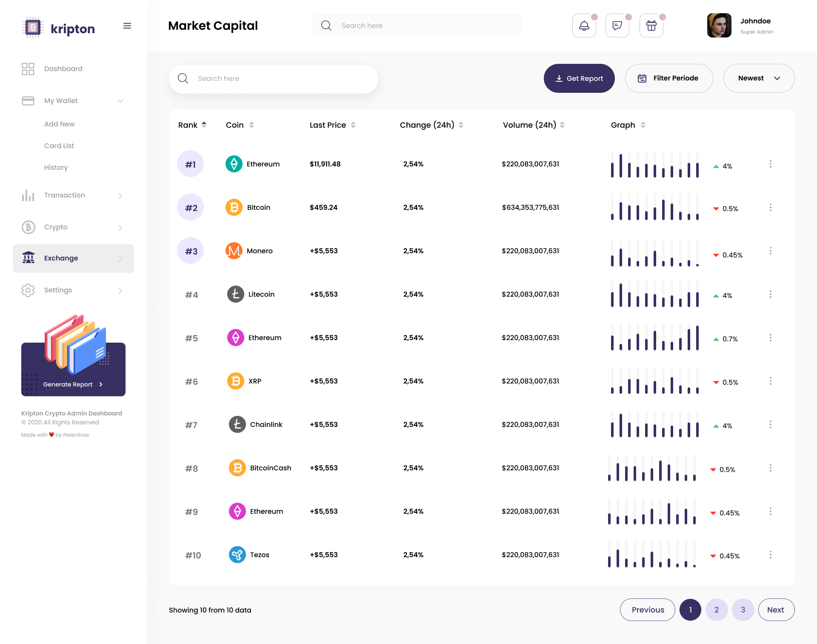This screenshot has width=817, height=644.
Task: Select Card List under My Wallet
Action: pyautogui.click(x=59, y=146)
